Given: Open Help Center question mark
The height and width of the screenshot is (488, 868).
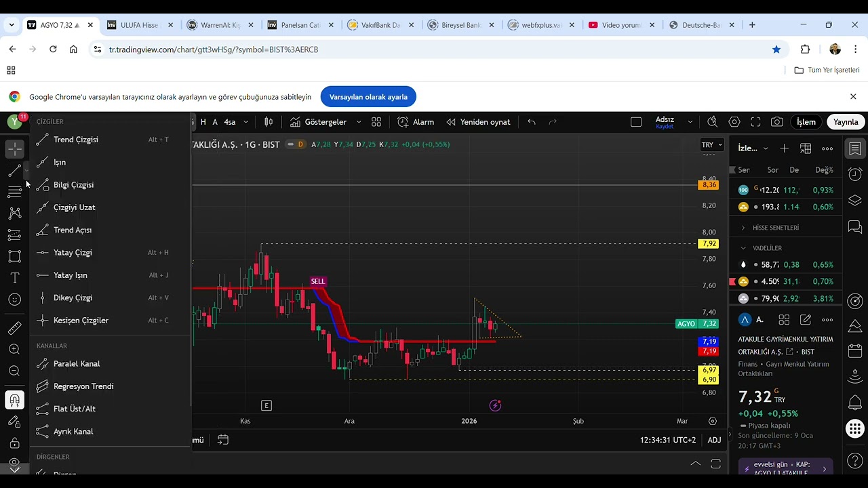Looking at the screenshot, I should (x=855, y=462).
